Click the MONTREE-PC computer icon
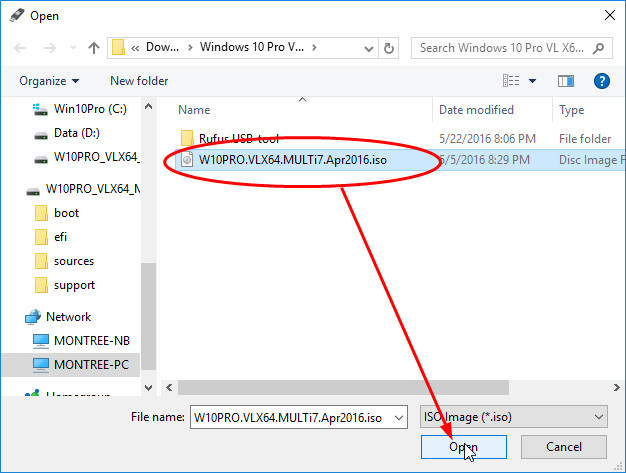This screenshot has width=626, height=473. click(41, 365)
